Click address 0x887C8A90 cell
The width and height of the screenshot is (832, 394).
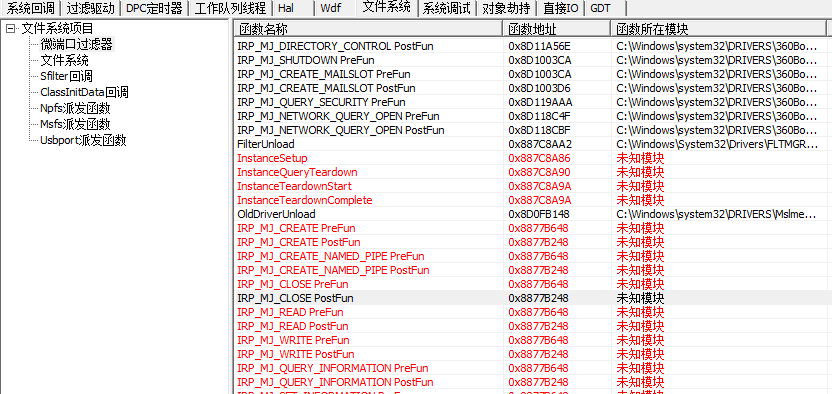click(x=540, y=172)
